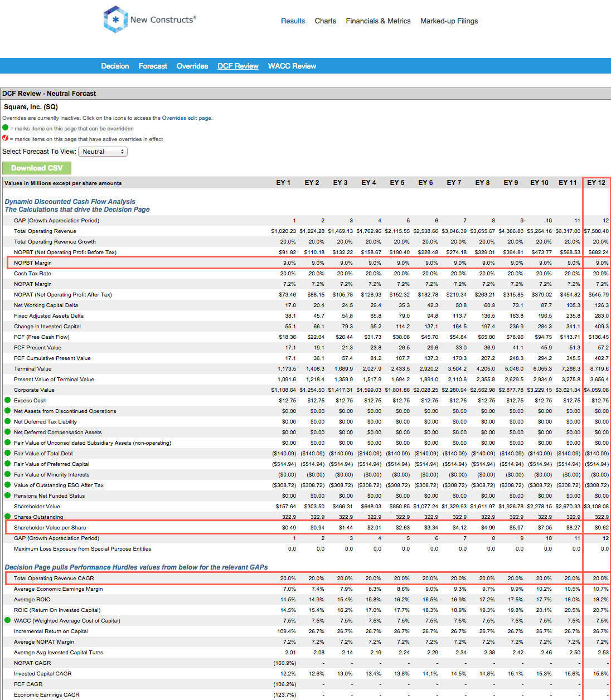The width and height of the screenshot is (611, 700).
Task: Click override icon for Shares Outstanding
Action: [8, 517]
